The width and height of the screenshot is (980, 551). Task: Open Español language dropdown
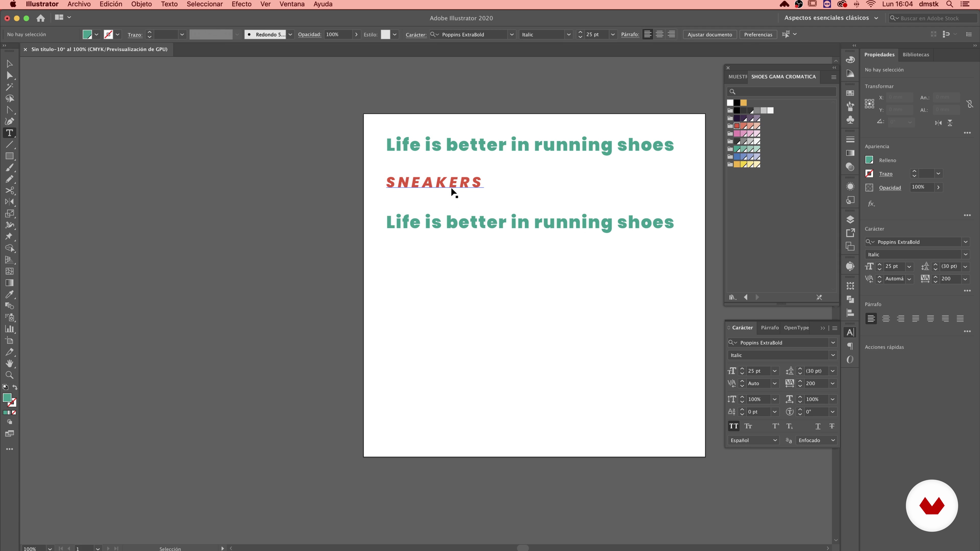[753, 440]
